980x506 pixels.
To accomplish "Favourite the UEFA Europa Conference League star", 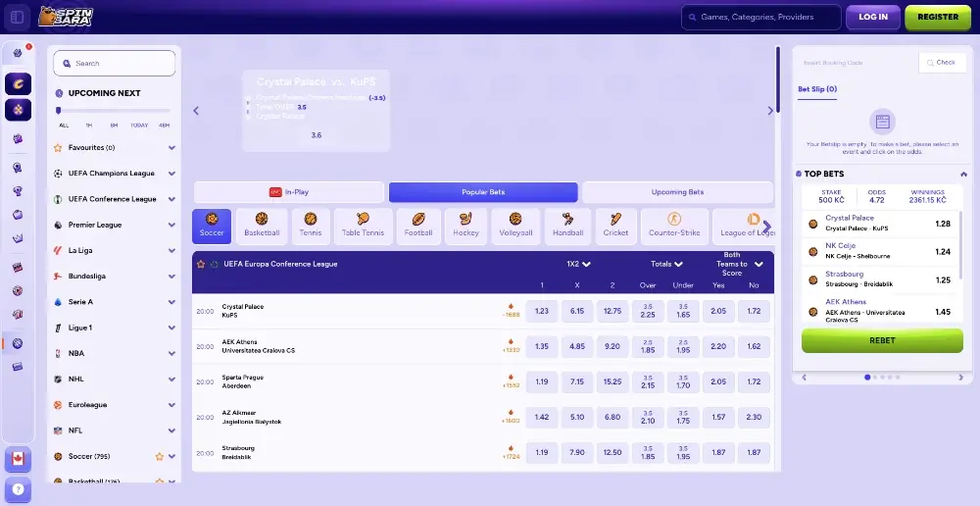I will (x=201, y=265).
